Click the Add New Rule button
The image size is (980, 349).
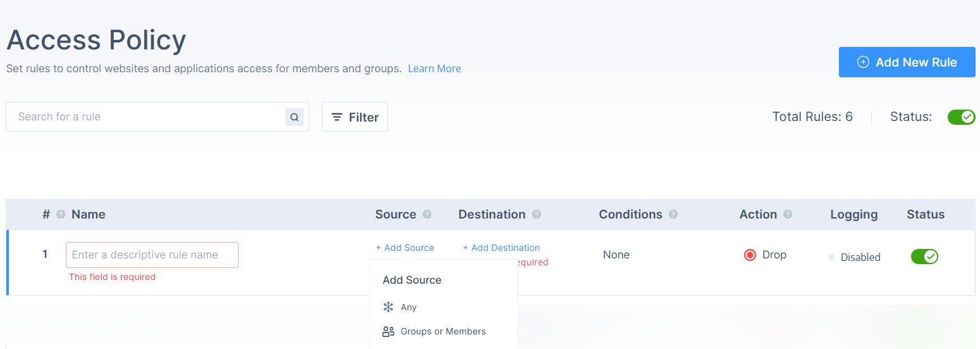tap(907, 62)
